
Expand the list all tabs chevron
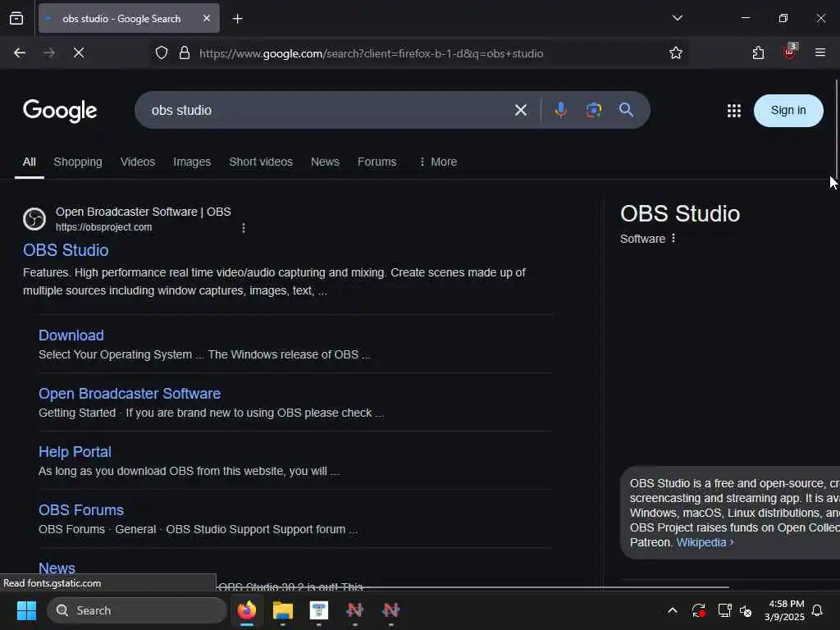(x=677, y=18)
